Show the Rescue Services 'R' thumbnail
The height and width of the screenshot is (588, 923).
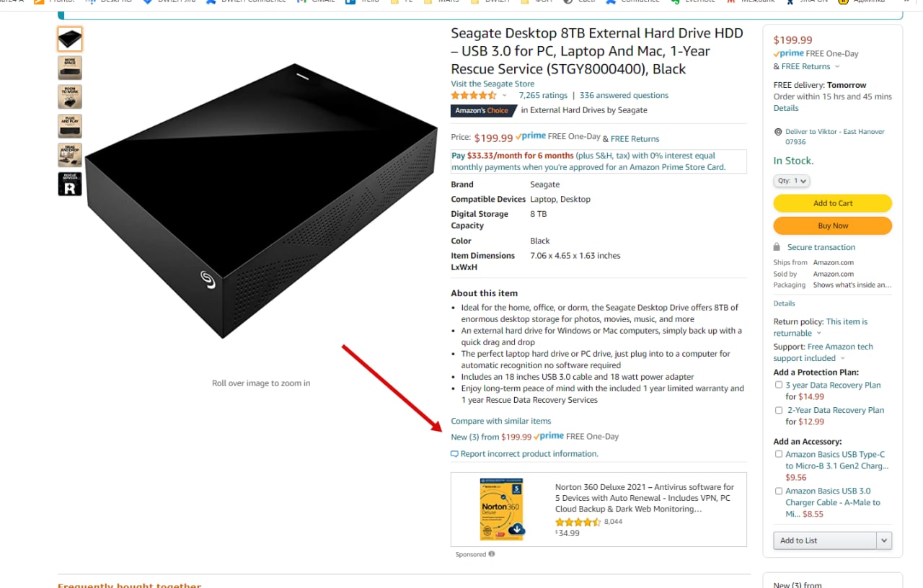[70, 184]
